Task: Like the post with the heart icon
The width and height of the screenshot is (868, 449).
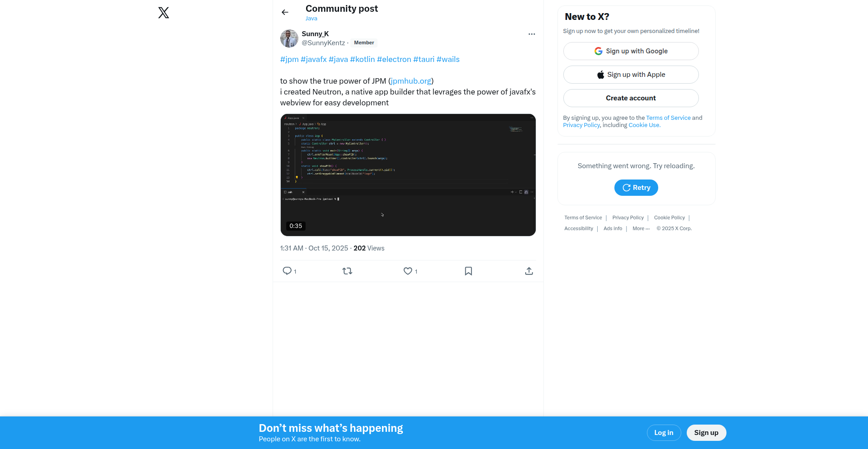Action: (408, 271)
